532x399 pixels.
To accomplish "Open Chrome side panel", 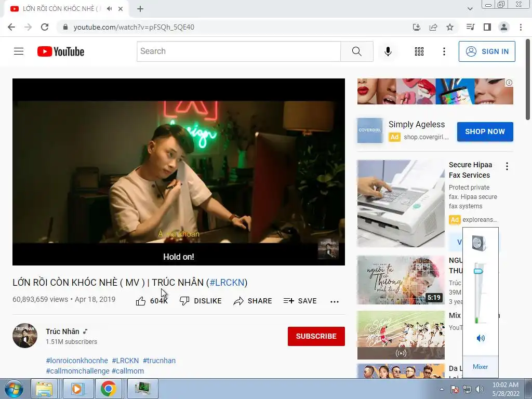I will (x=487, y=27).
